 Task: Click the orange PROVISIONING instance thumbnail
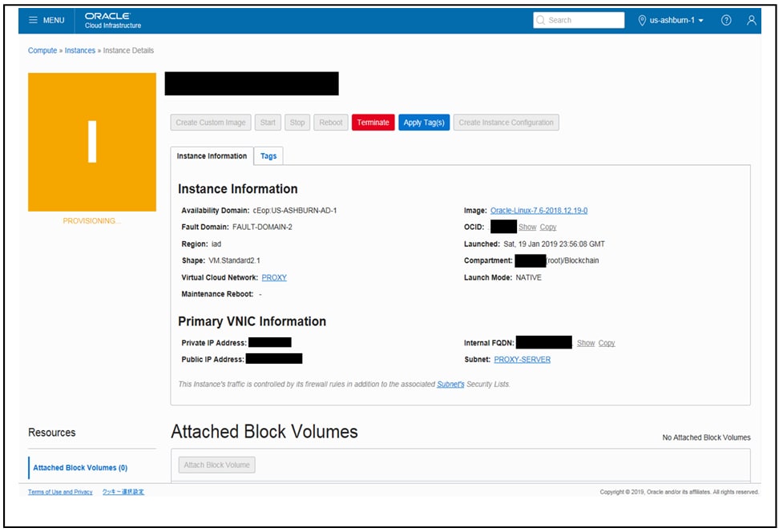[x=92, y=140]
